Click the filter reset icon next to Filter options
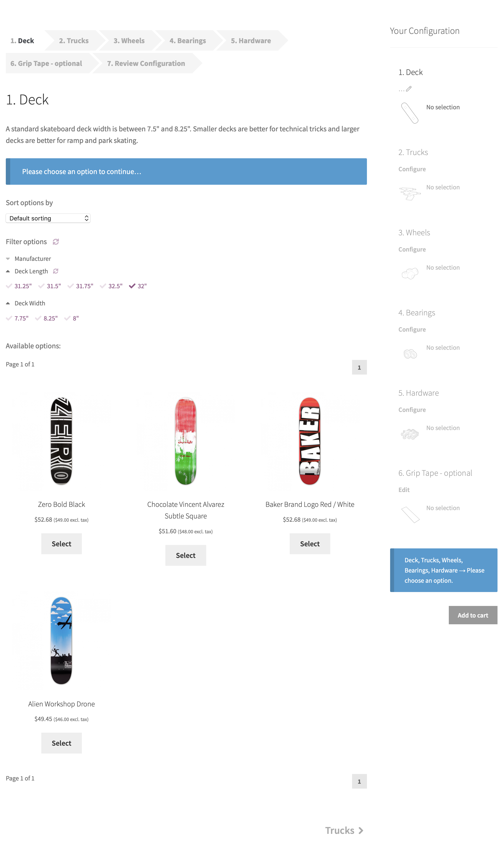 coord(56,242)
